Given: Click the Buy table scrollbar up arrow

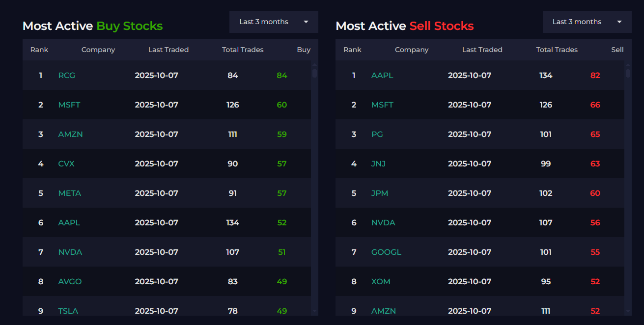Looking at the screenshot, I should tap(315, 64).
